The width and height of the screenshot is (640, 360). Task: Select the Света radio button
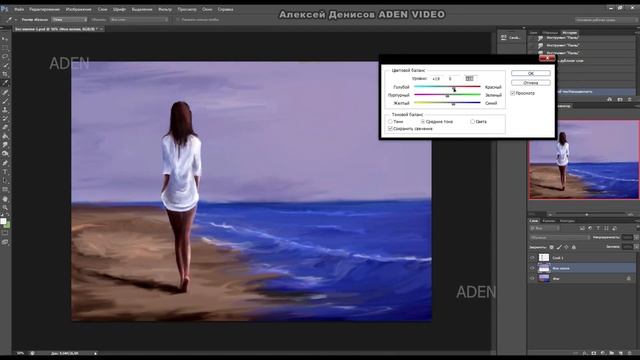click(x=473, y=122)
